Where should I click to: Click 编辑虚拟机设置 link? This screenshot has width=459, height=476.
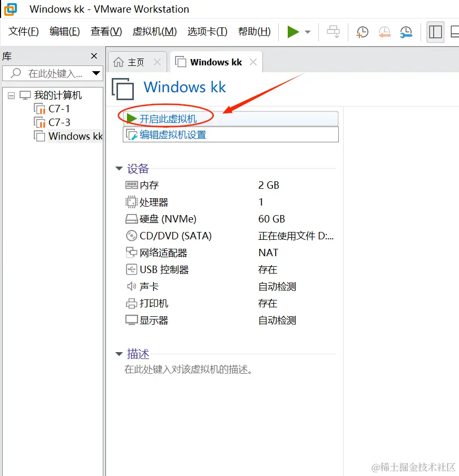point(230,134)
